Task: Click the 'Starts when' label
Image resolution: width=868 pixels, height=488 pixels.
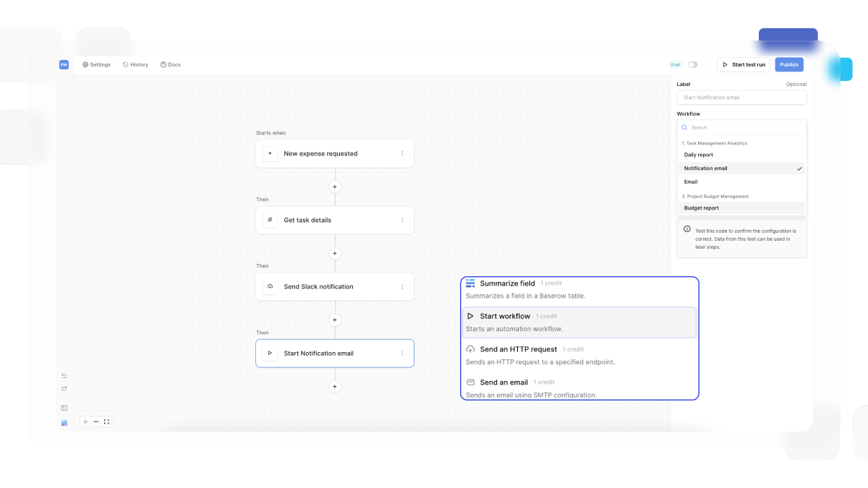Action: pos(271,133)
